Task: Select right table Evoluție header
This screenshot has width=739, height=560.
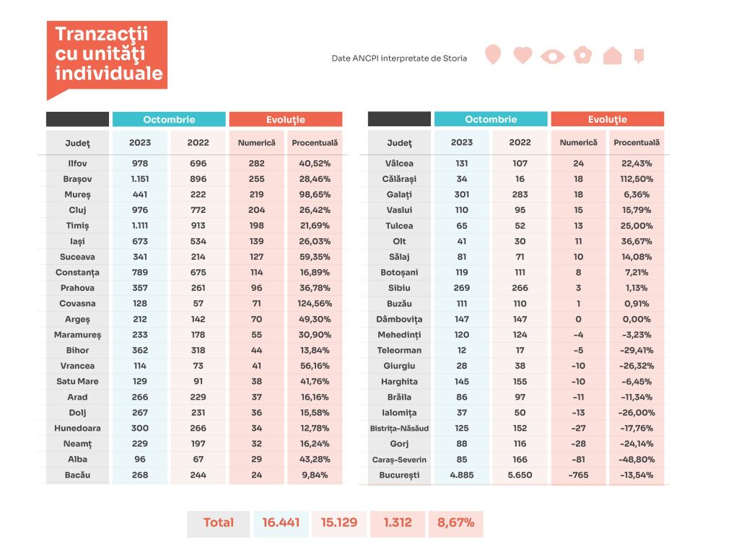Action: (x=607, y=119)
